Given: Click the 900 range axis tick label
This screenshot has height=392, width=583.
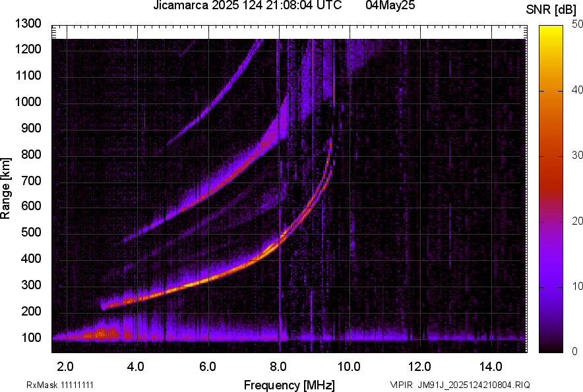Looking at the screenshot, I should [x=31, y=128].
